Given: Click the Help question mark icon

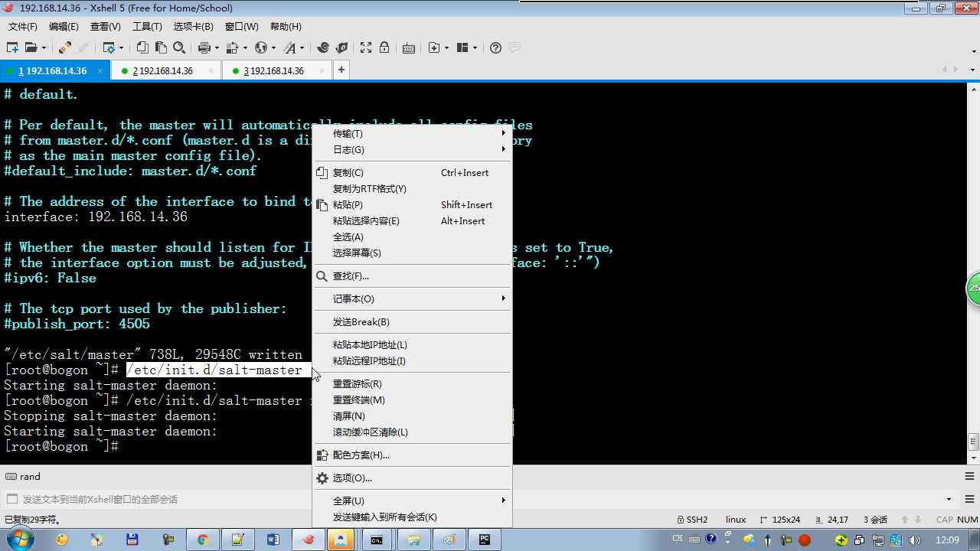Looking at the screenshot, I should (495, 47).
